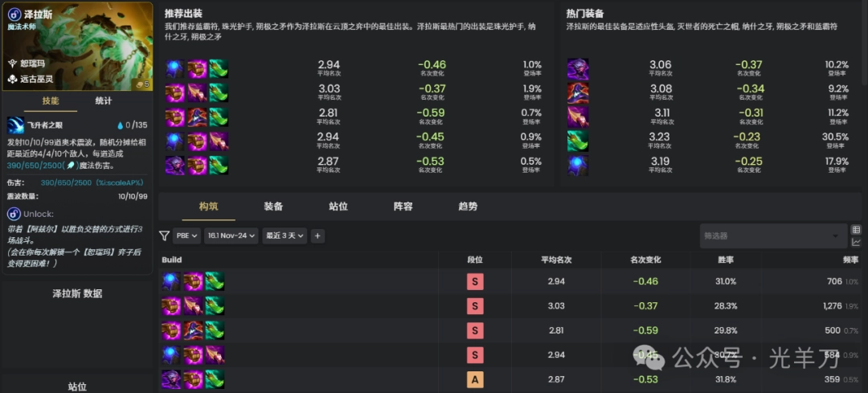Click the 恕瑞玛 trait icon
868x393 pixels.
pos(13,63)
